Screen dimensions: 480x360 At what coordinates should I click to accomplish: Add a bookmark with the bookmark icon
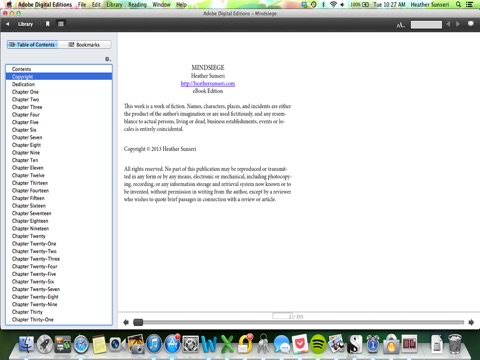coord(48,24)
